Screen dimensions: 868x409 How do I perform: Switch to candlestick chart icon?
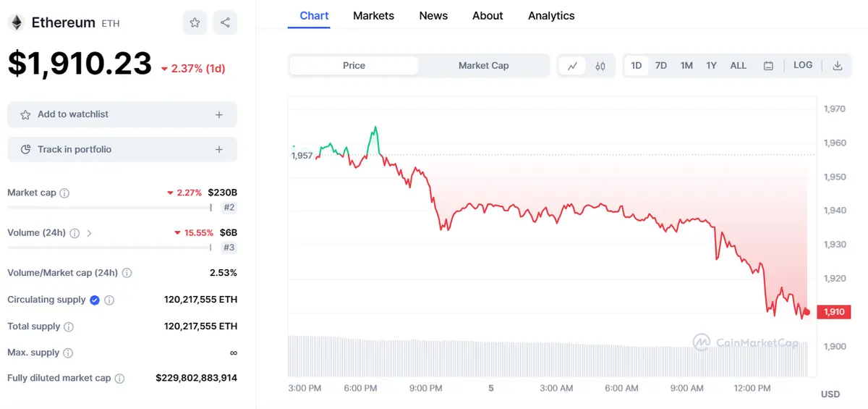(600, 66)
